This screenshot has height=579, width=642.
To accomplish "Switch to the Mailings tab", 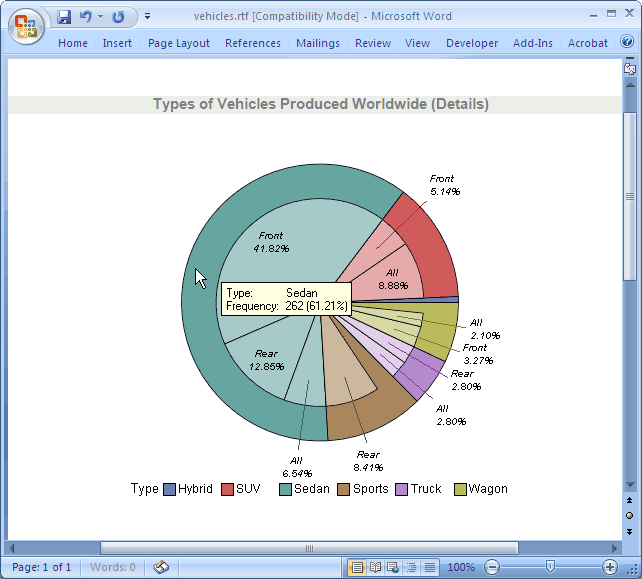I will [318, 43].
